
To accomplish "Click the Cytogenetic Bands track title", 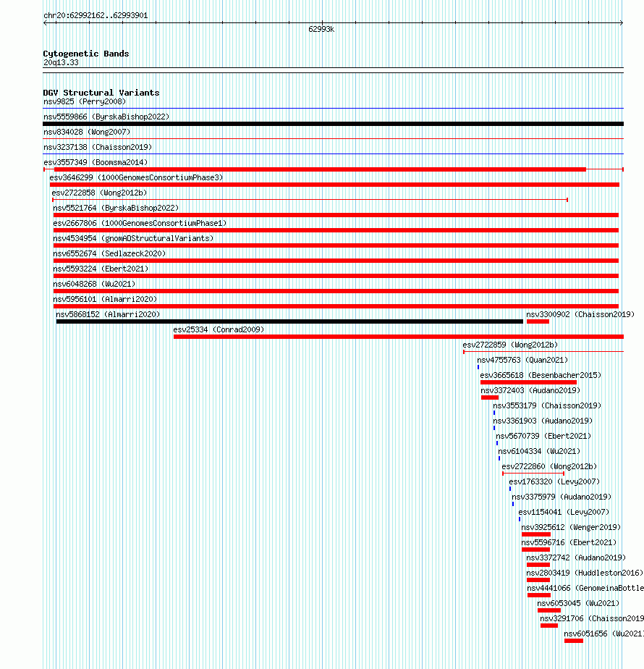I will [x=85, y=54].
